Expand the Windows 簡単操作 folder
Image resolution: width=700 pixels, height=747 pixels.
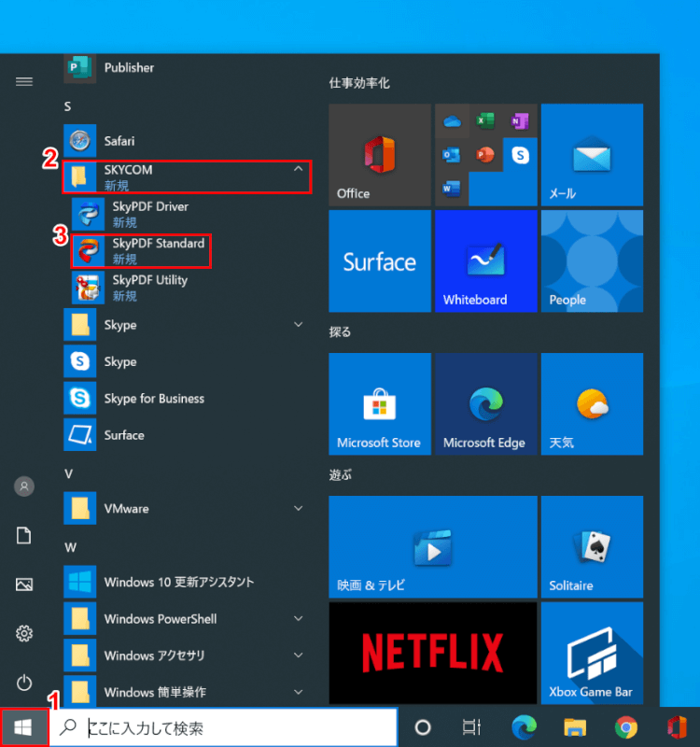pos(186,691)
